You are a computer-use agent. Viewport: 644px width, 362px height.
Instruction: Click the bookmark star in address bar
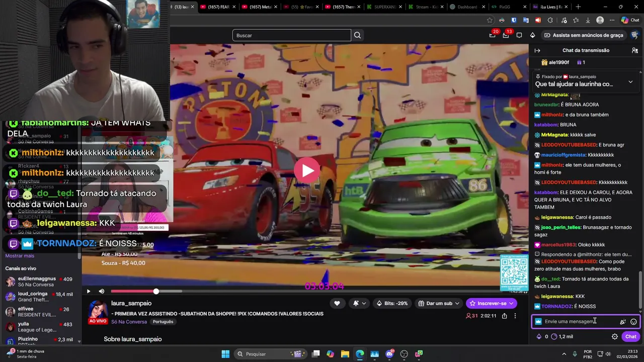(x=490, y=20)
